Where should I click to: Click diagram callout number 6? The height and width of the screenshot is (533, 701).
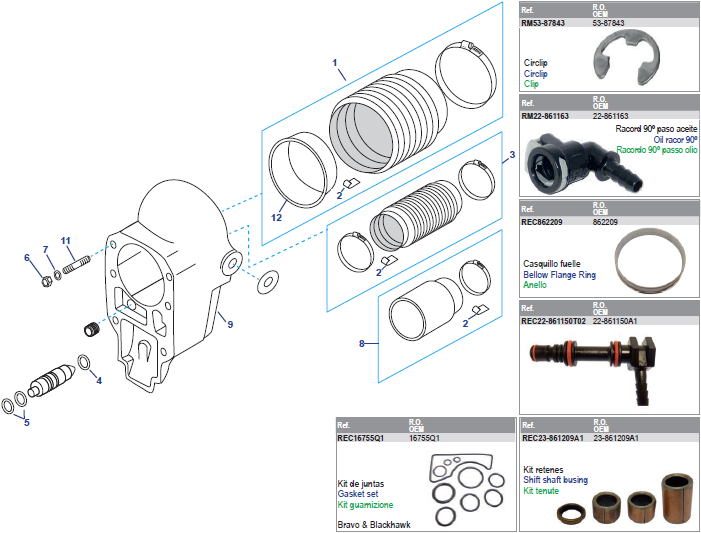27,258
